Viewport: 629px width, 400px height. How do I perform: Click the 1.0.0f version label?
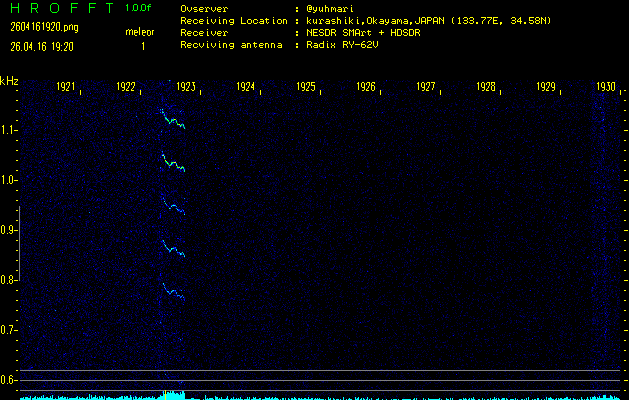[x=139, y=8]
